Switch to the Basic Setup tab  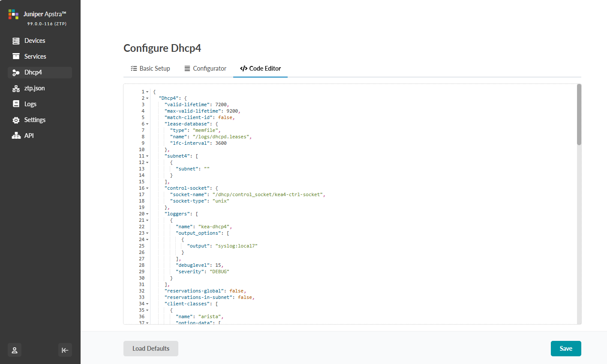pos(150,69)
